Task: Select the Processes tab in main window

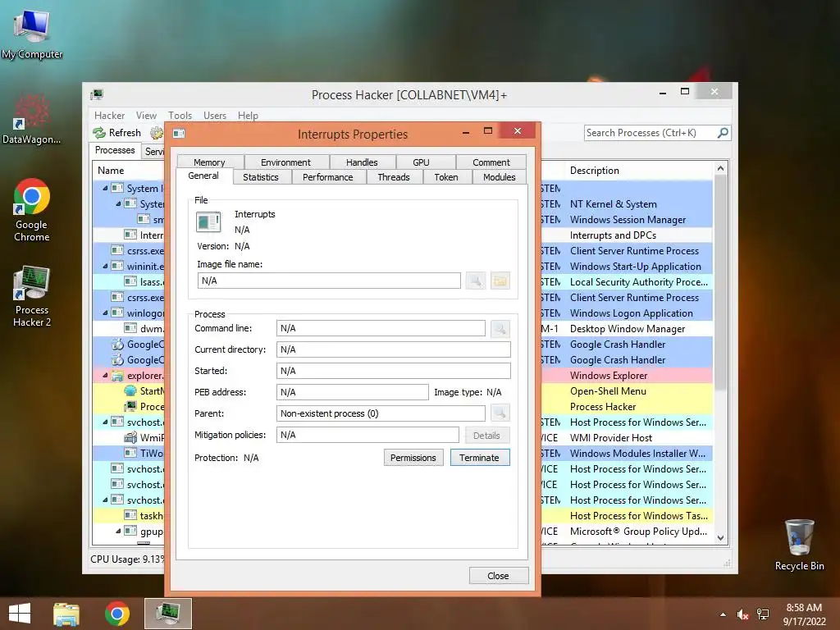Action: click(x=115, y=151)
